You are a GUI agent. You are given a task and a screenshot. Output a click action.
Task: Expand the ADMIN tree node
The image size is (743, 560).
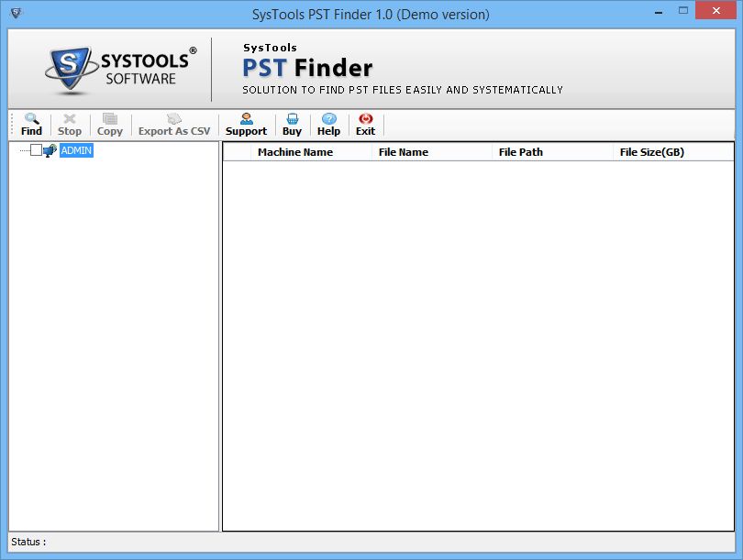click(x=22, y=149)
